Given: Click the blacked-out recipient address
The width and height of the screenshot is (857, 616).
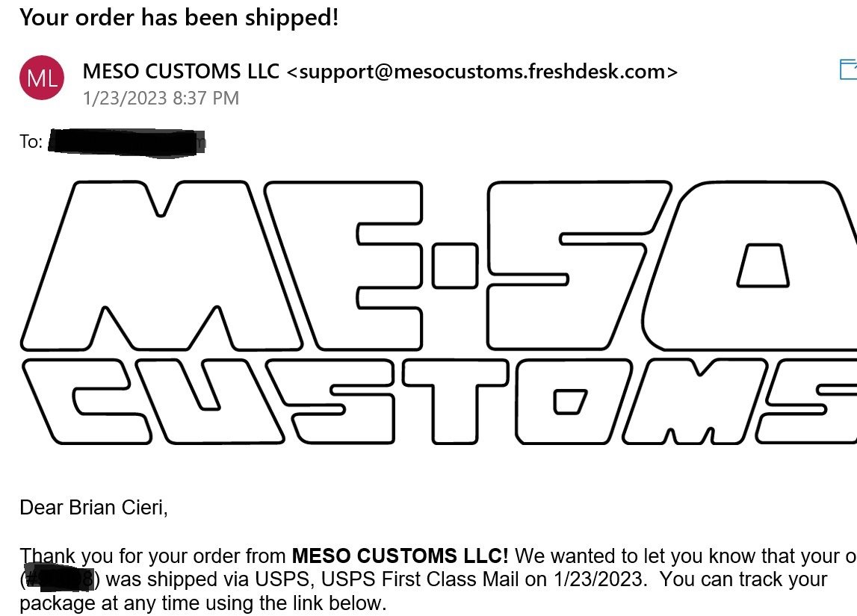Looking at the screenshot, I should coord(127,143).
